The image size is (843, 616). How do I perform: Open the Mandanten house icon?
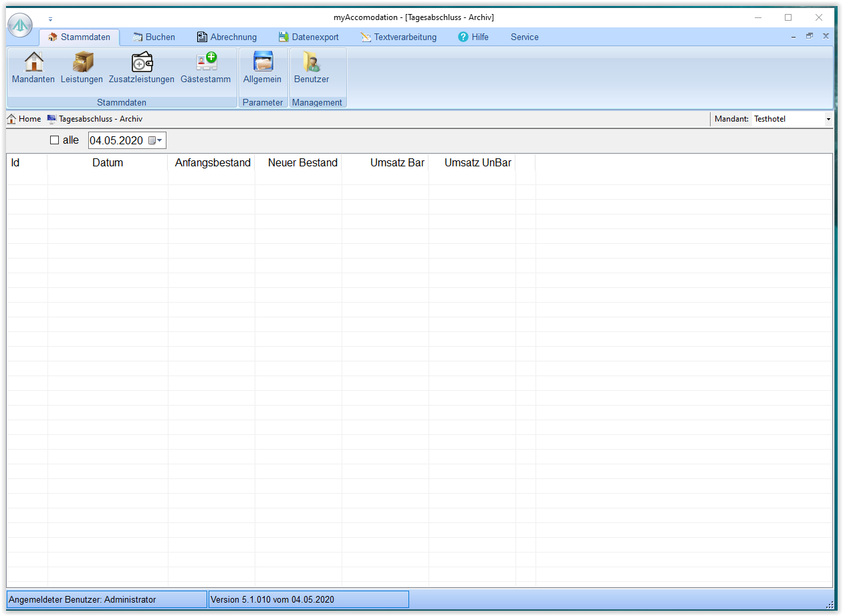point(33,63)
